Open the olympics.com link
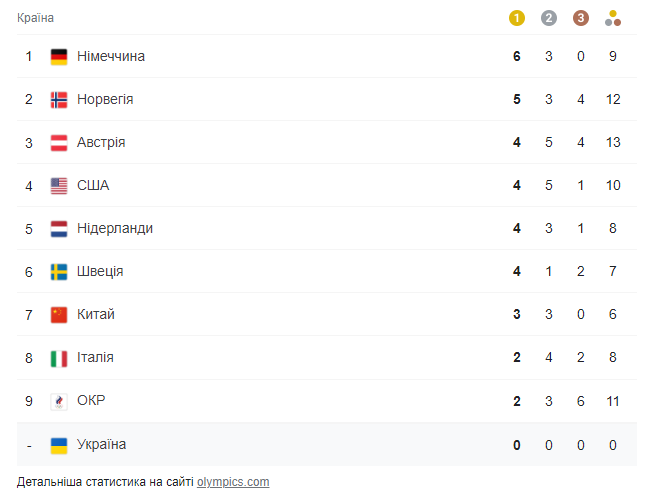 [233, 482]
